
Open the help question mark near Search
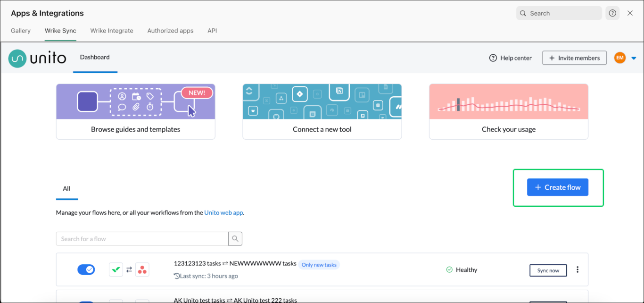612,13
